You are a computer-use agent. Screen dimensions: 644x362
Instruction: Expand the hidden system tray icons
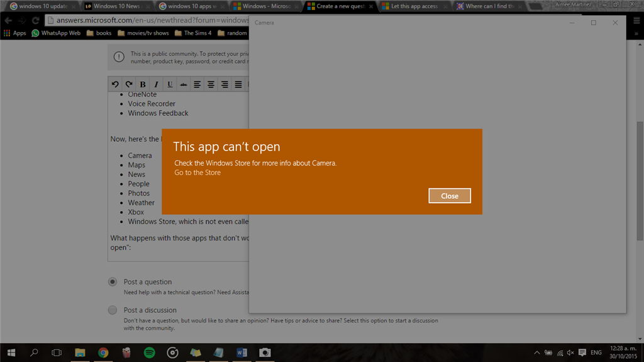(537, 353)
